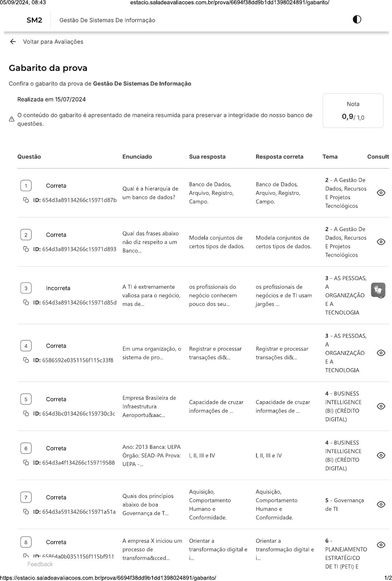
Task: Copy the ID of question 5
Action: pyautogui.click(x=26, y=414)
